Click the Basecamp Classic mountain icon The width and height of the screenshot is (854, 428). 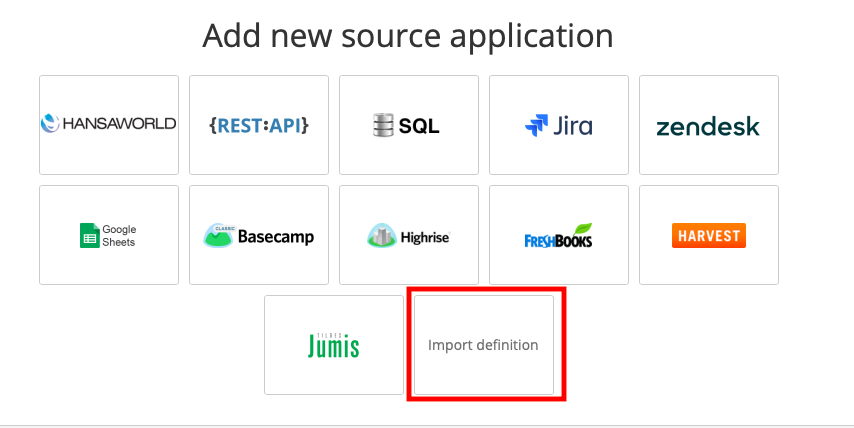coord(218,235)
